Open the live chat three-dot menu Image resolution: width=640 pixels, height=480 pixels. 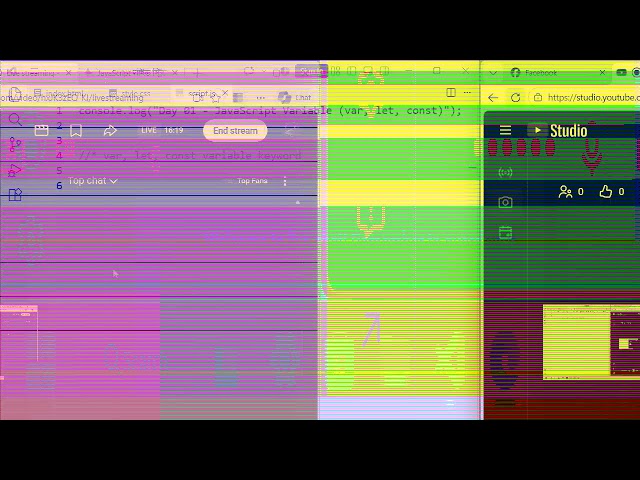tap(285, 181)
